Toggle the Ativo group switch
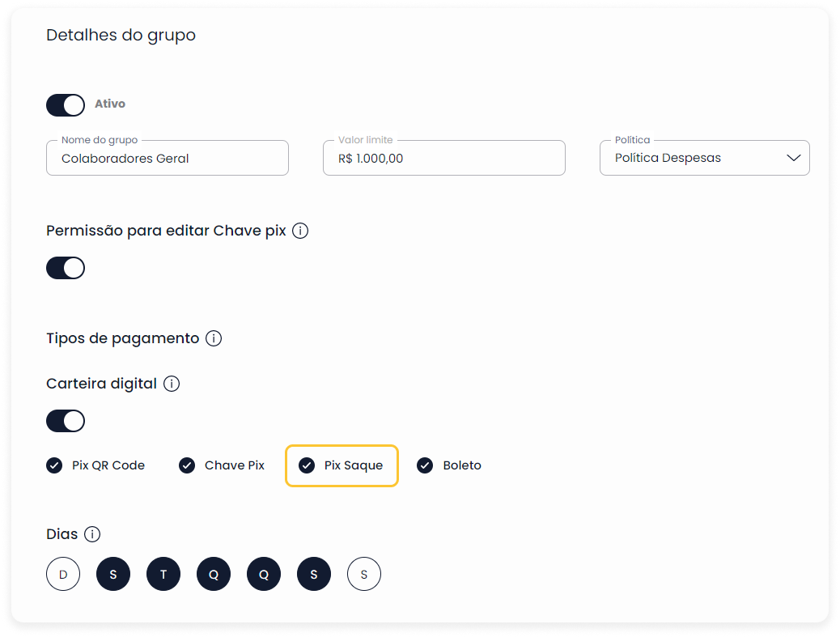Viewport: 840px width, 637px height. coord(66,105)
